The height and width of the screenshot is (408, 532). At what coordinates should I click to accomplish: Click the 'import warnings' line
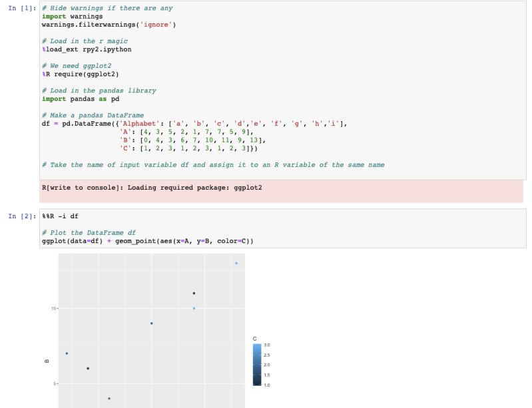coord(73,16)
